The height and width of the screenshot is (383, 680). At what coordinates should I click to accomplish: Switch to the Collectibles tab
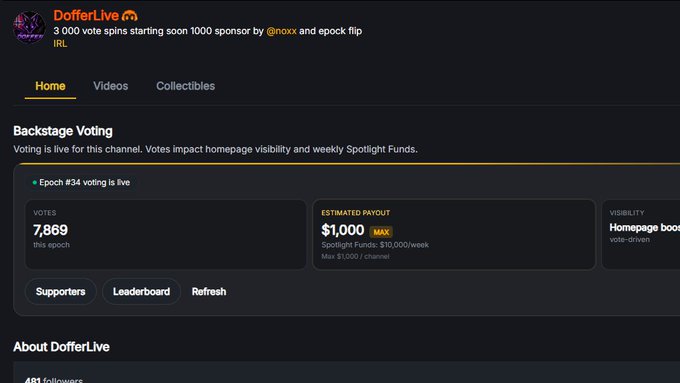[x=186, y=86]
